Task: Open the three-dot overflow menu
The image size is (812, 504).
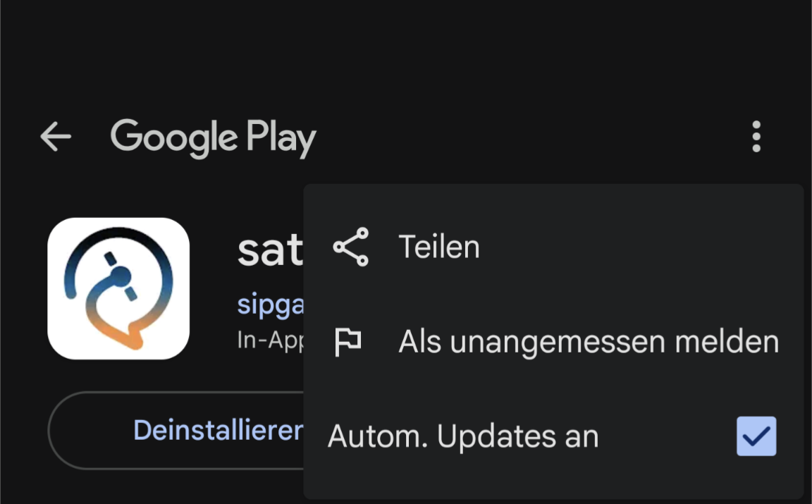Action: coord(756,137)
